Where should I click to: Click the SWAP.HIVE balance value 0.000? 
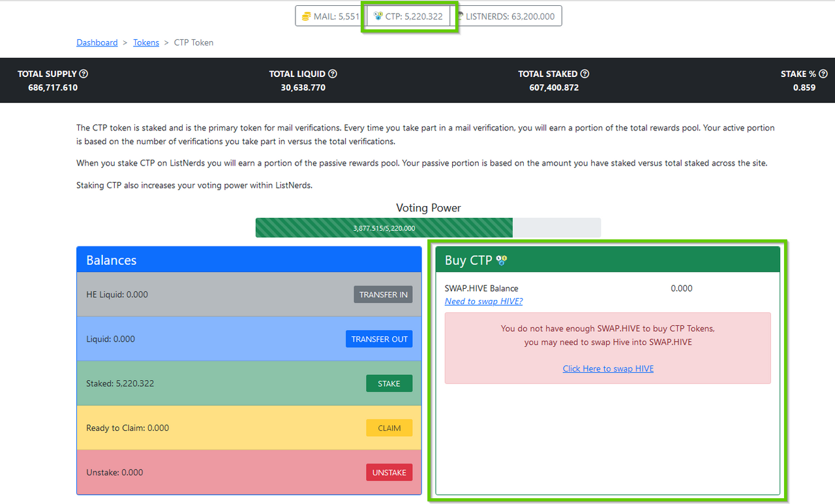[x=682, y=288]
